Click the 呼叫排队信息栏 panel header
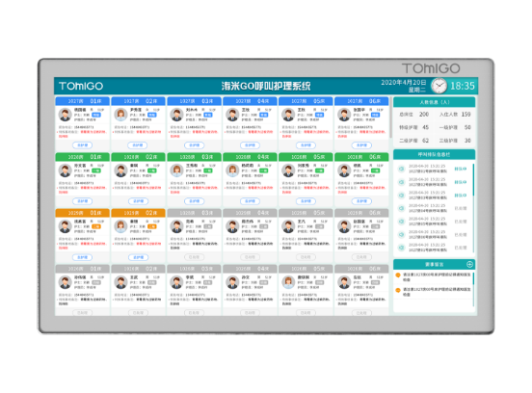 point(435,155)
